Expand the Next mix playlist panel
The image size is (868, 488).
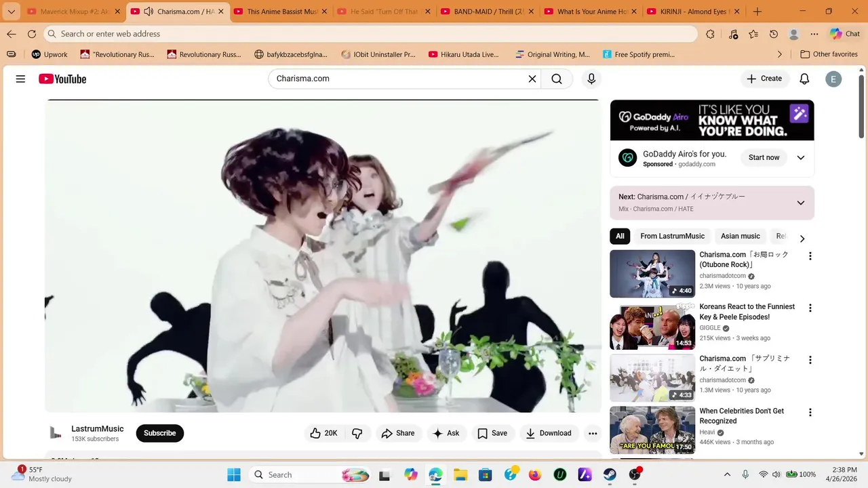coord(801,203)
